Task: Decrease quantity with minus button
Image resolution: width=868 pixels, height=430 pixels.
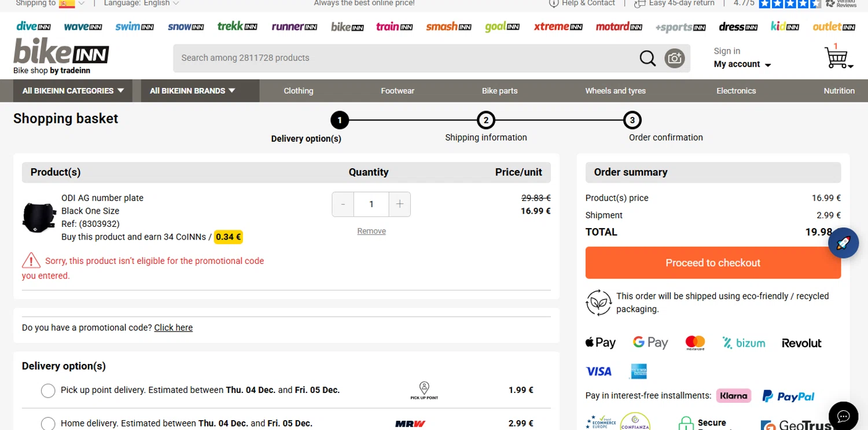Action: pos(343,204)
